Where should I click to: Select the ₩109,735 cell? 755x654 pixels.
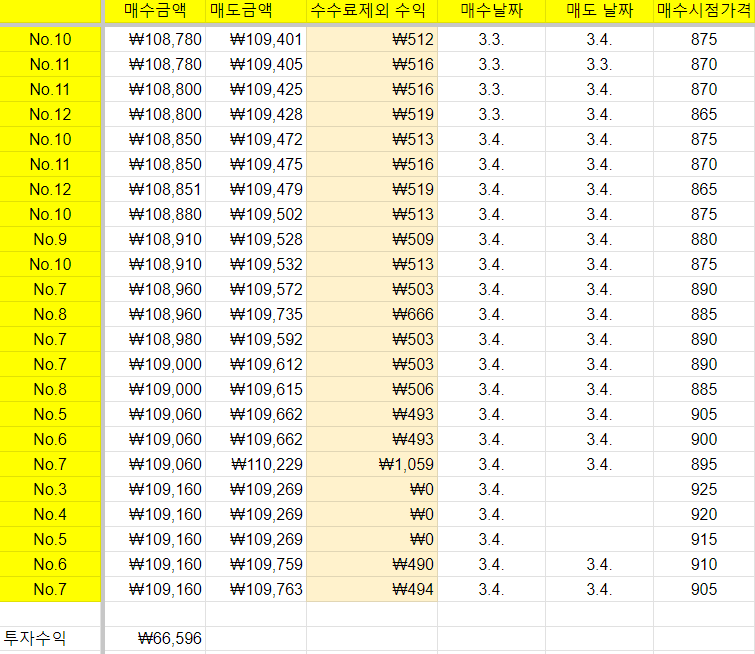(256, 315)
